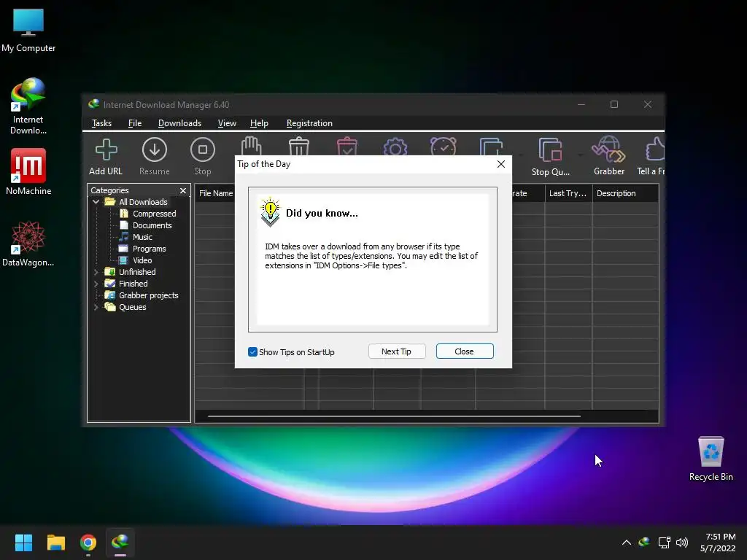Select the My Computer desktop icon
This screenshot has height=560, width=747.
coord(28,30)
